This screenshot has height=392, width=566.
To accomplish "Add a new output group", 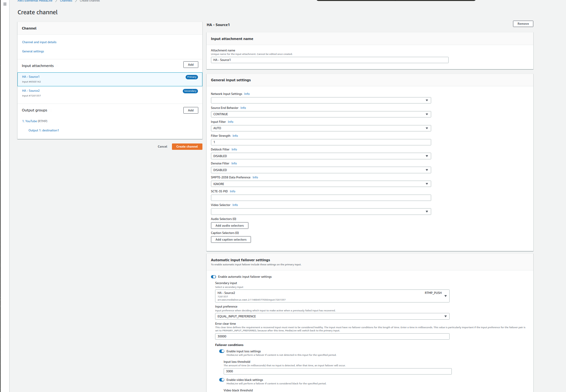I will (x=191, y=110).
